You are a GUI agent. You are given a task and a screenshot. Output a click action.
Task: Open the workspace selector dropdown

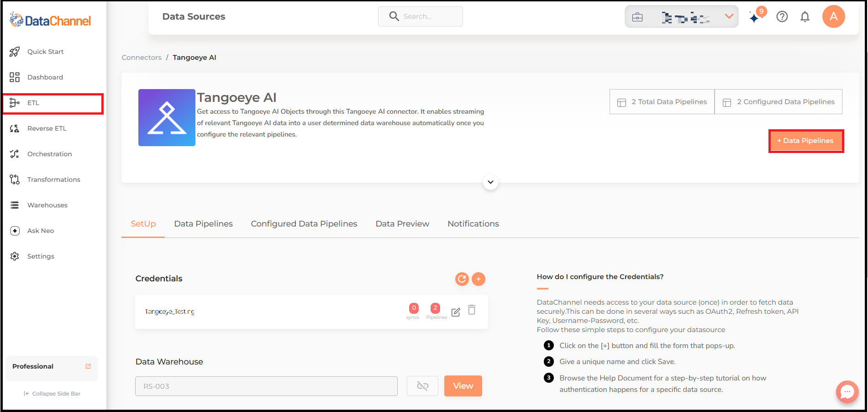click(681, 17)
